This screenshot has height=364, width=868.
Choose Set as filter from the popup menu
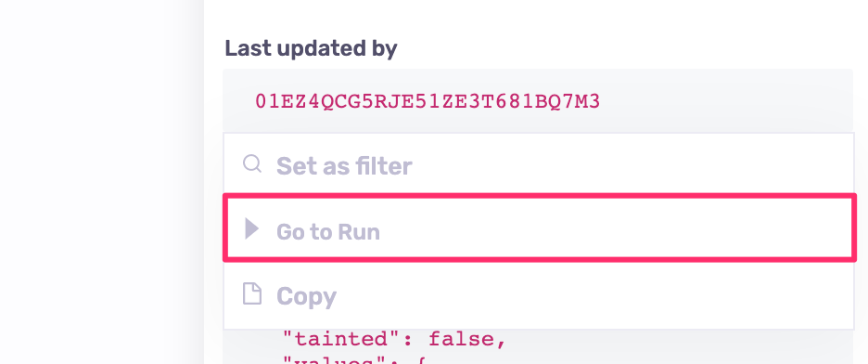(x=539, y=165)
